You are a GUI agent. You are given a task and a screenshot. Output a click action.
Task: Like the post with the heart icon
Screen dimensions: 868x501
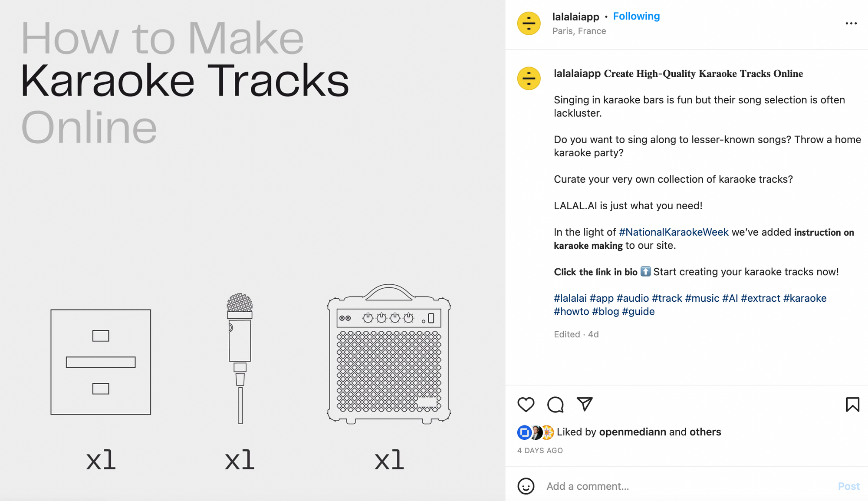click(526, 405)
